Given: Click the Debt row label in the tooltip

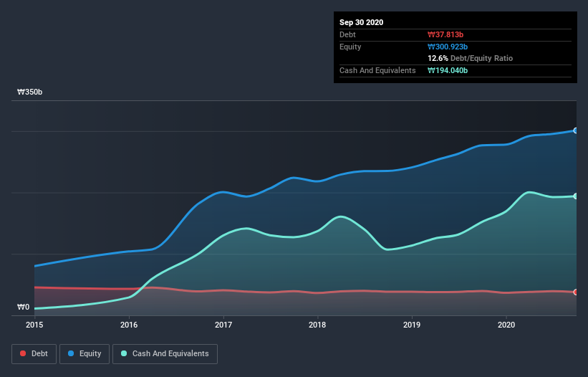Looking at the screenshot, I should [x=347, y=34].
